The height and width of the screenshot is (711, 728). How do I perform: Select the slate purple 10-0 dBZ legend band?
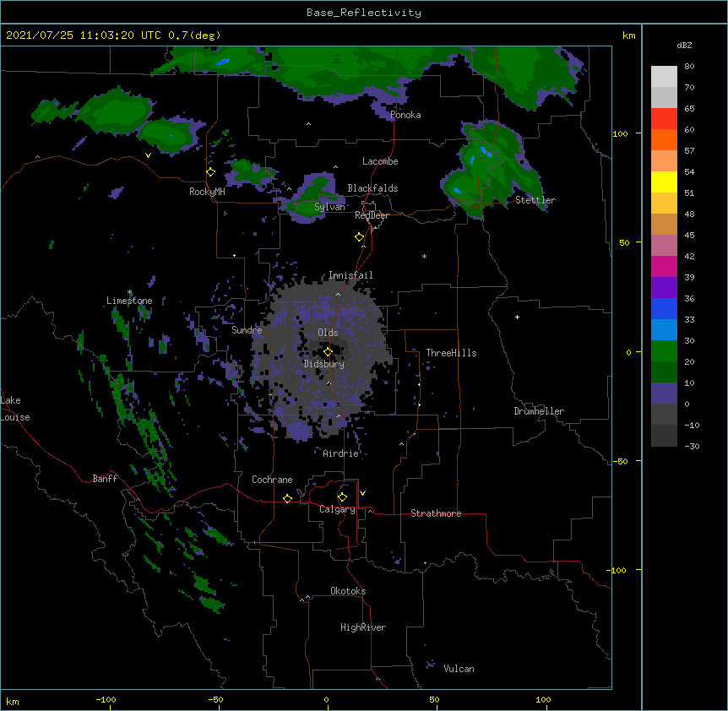664,393
